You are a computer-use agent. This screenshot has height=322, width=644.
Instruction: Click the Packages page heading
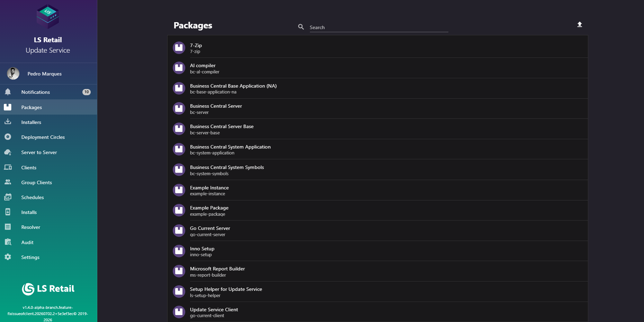tap(193, 26)
